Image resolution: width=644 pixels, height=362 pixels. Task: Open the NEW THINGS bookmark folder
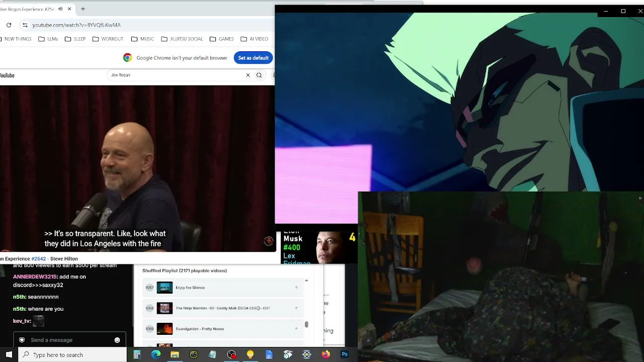click(x=15, y=39)
